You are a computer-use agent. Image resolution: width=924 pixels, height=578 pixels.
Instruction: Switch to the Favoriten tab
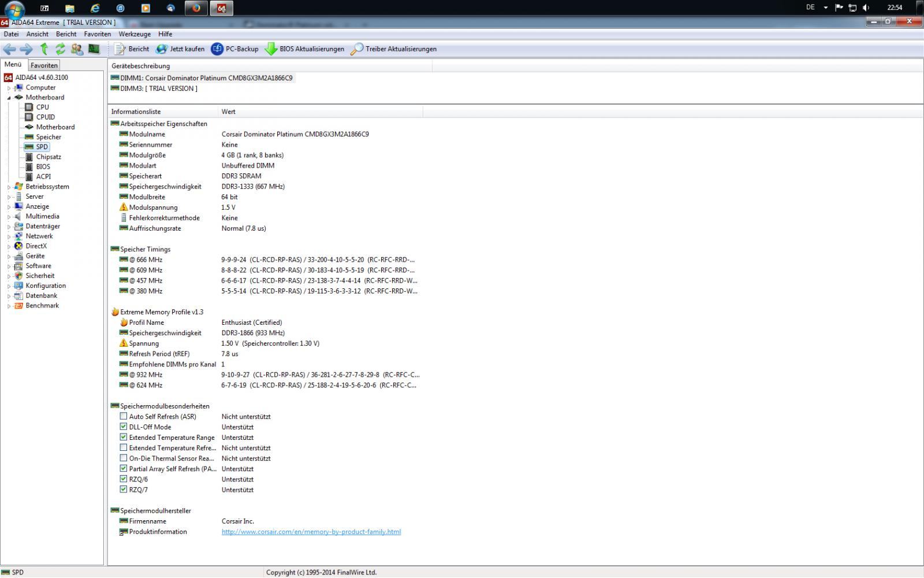[44, 65]
